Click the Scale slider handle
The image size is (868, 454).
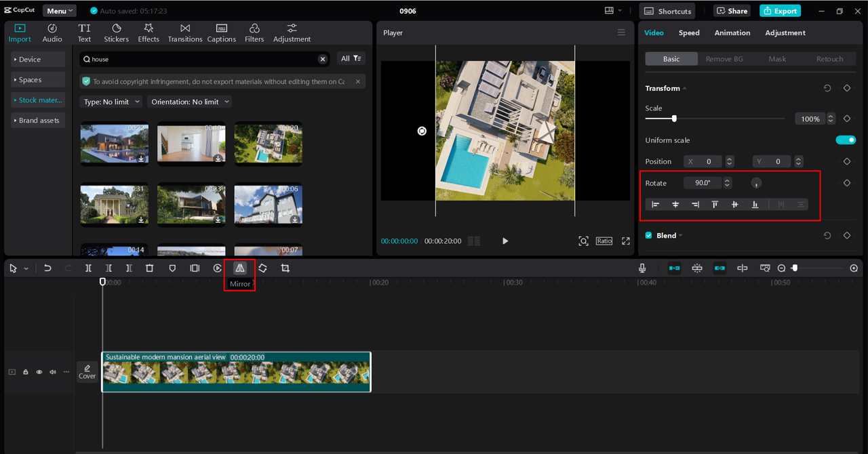[x=674, y=119]
